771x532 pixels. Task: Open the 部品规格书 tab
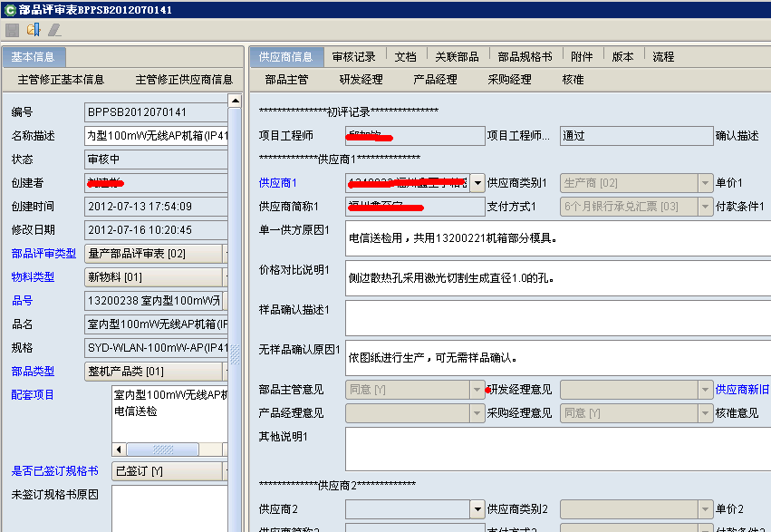tap(525, 56)
